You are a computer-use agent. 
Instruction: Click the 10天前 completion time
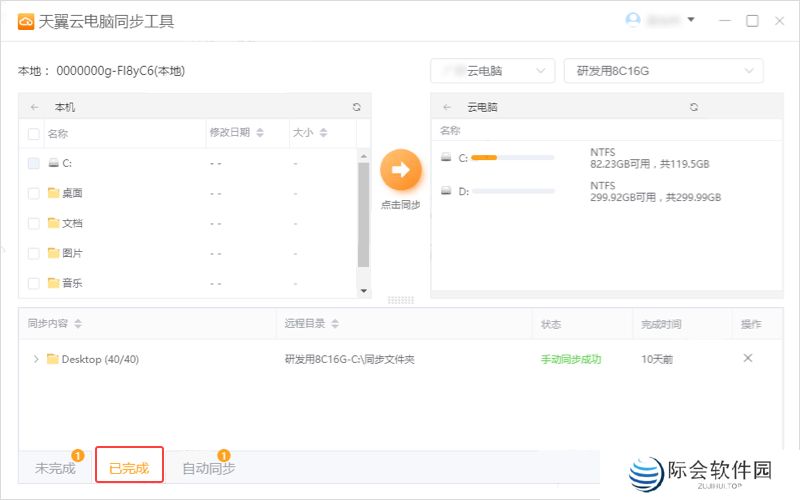pyautogui.click(x=657, y=359)
